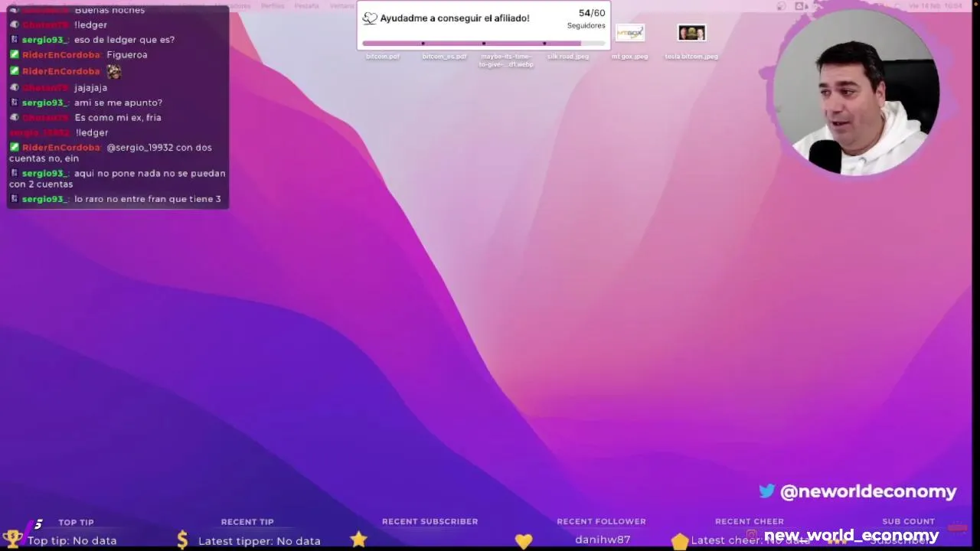Click chat message 'Es como mi ex, fria'
Image resolution: width=980 pixels, height=551 pixels.
coord(118,118)
